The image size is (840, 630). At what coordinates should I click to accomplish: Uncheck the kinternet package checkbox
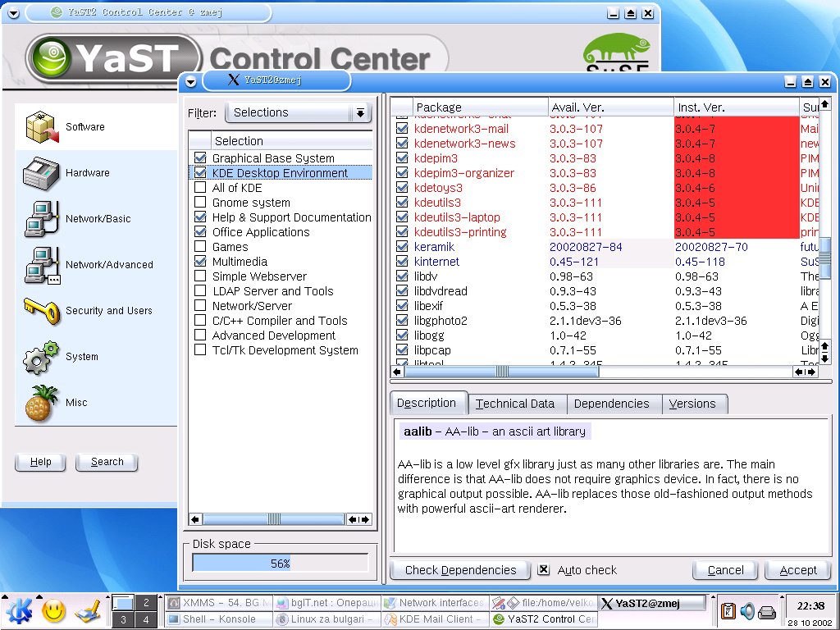coord(402,262)
